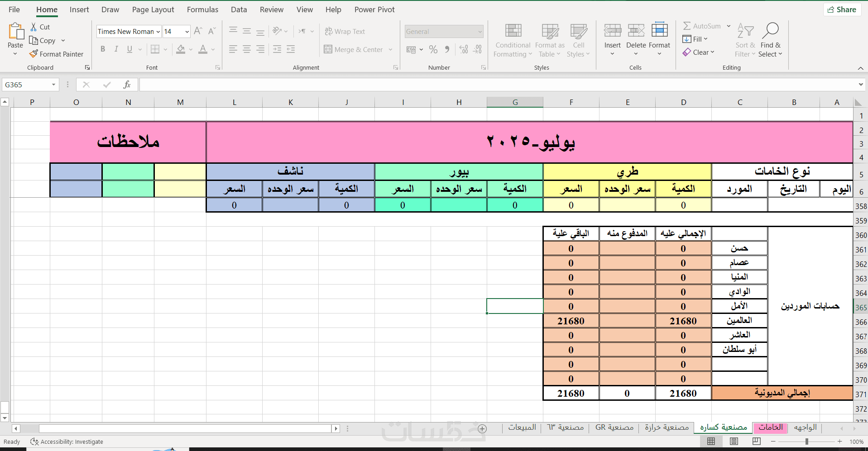
Task: Click the Delete cells icon
Action: pyautogui.click(x=636, y=31)
